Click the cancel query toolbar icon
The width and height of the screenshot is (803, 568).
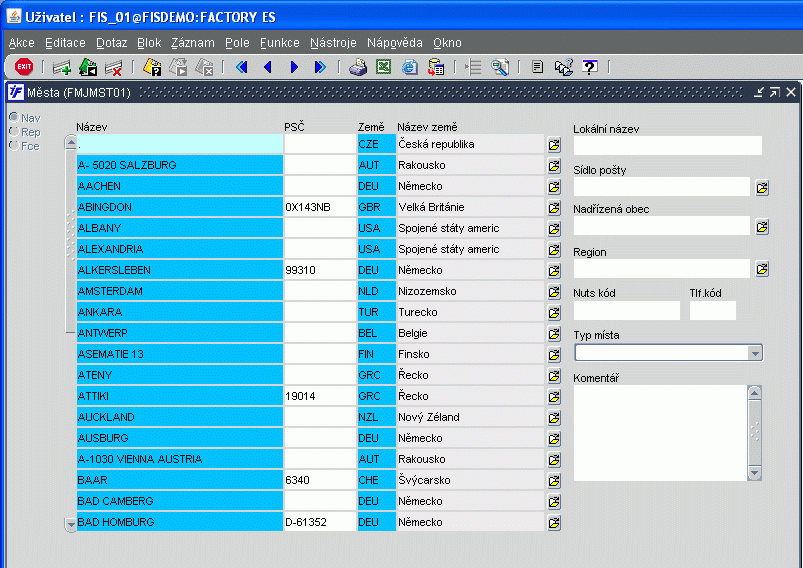204,67
